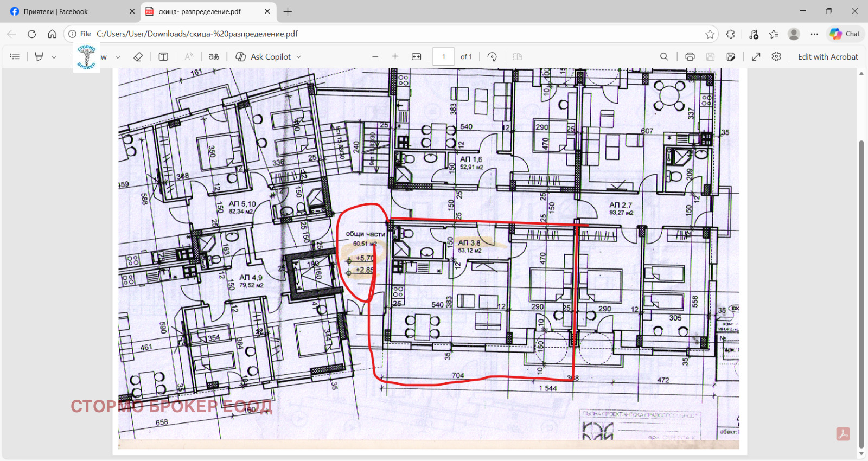
Task: Open PDF viewer settings gear
Action: tap(776, 56)
